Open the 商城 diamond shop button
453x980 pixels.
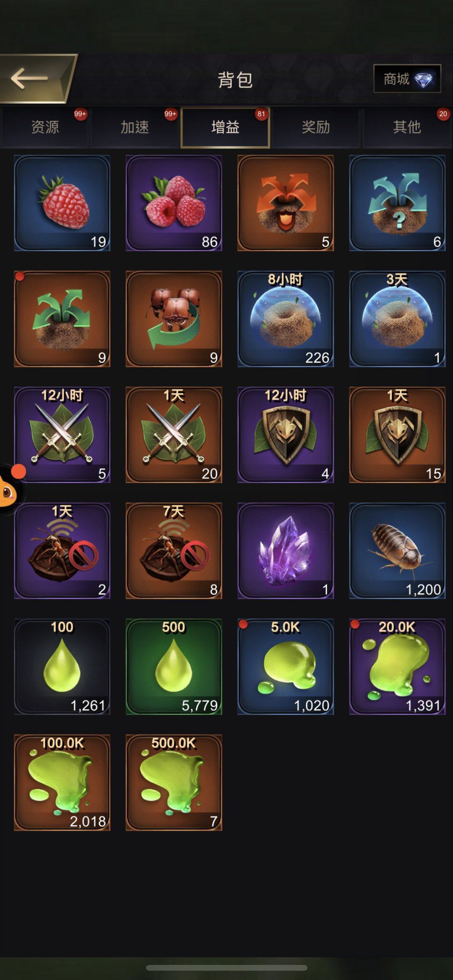407,78
